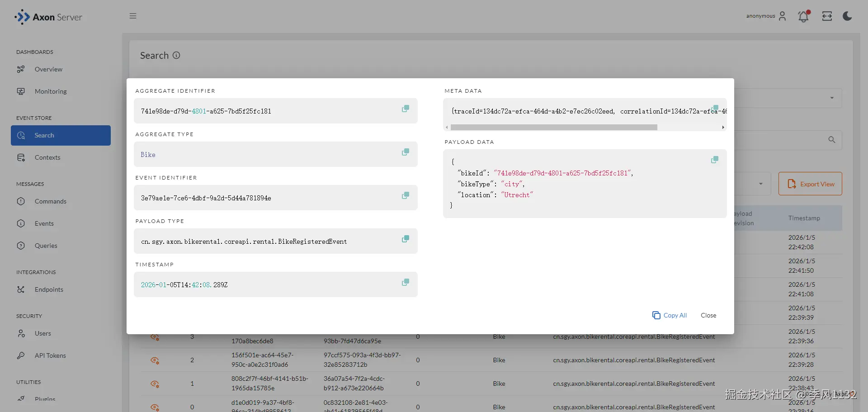The width and height of the screenshot is (868, 412).
Task: Click the Copy All button
Action: click(670, 315)
